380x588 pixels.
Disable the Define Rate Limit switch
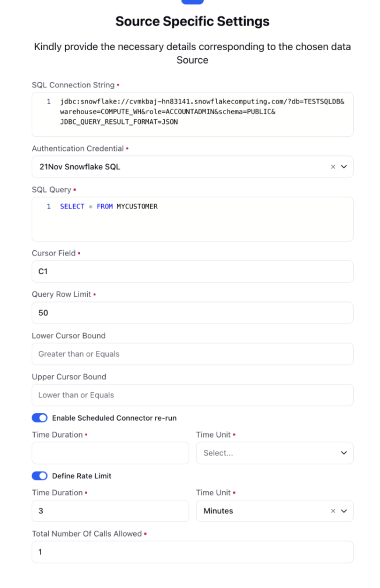tap(40, 476)
